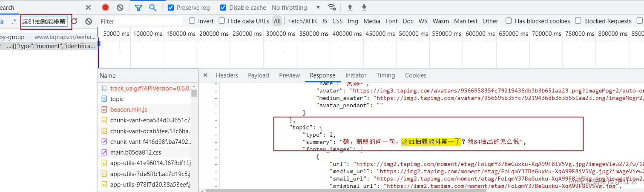
Task: Select the main.b05da812.css request row
Action: click(145, 152)
